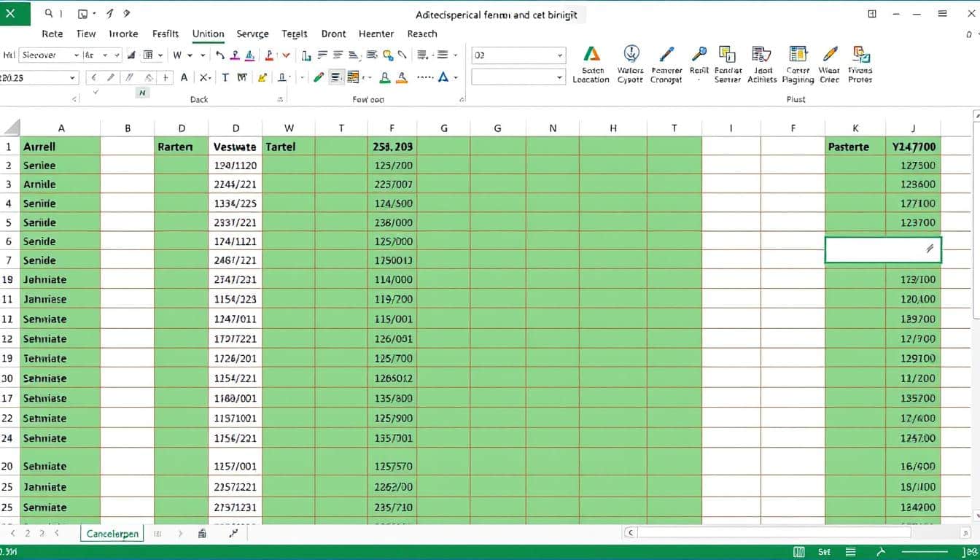
Task: Select the cell containing 2243/221
Action: [235, 184]
